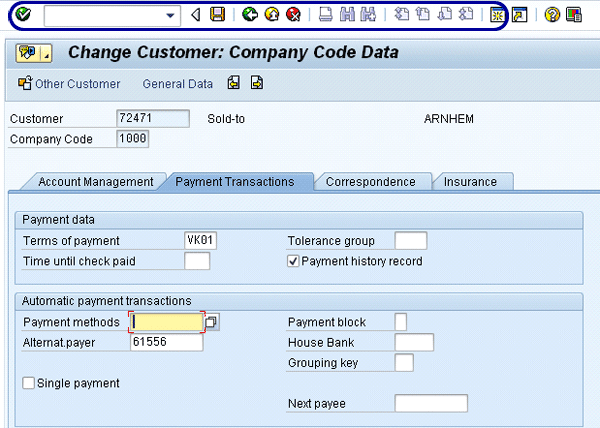Click the Customize Local Layout monitor icon
600x428 pixels.
click(573, 15)
